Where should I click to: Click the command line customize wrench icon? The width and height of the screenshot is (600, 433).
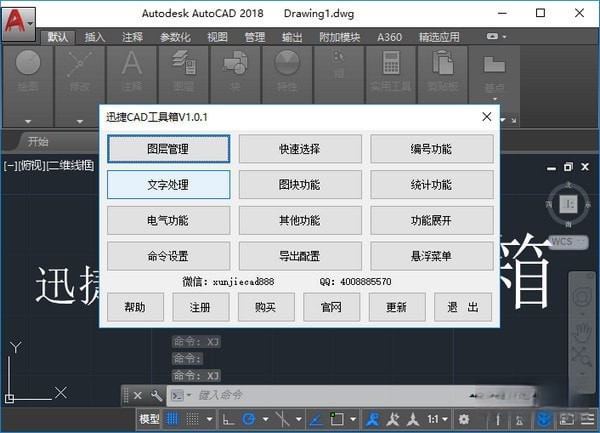click(x=155, y=395)
